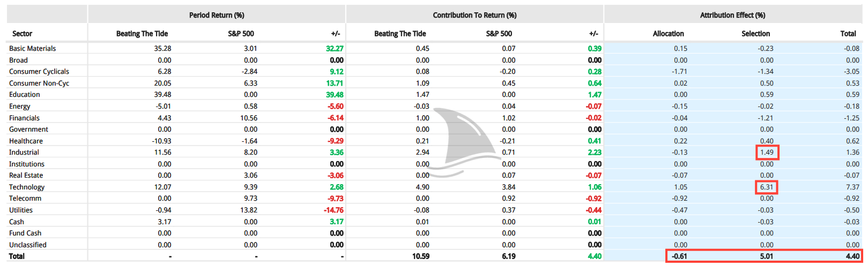Screen dimensions: 868x266
Task: Select the Consumer Non-Cyc row label
Action: click(39, 83)
